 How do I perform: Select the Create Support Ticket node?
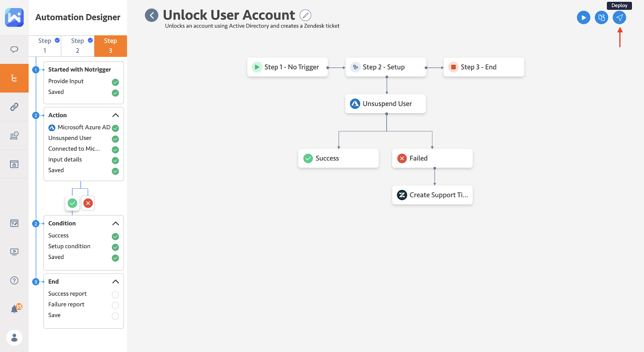pyautogui.click(x=432, y=195)
